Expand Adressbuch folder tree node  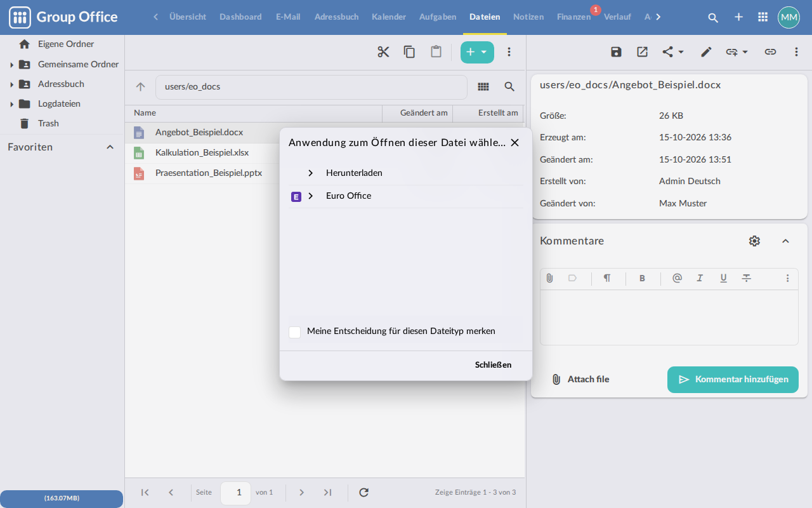(11, 84)
